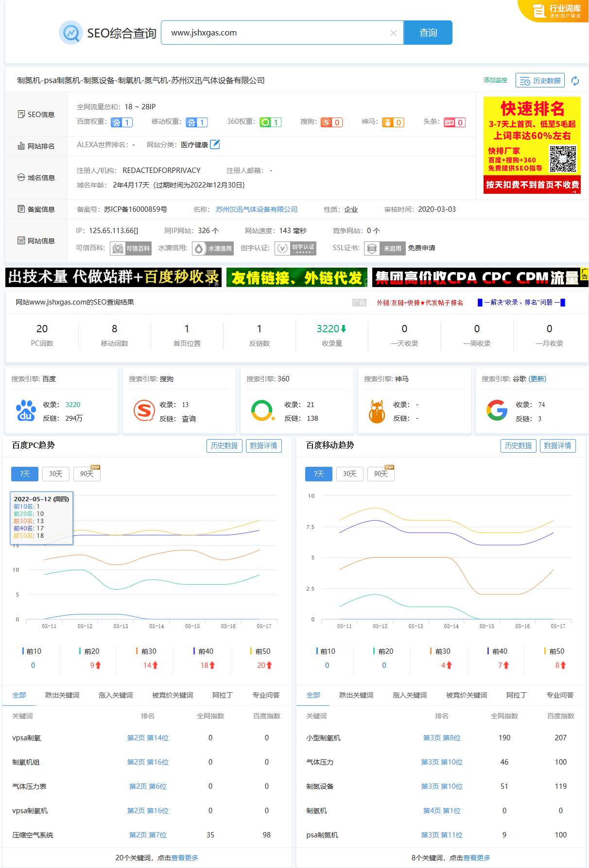Open rank 第2页 第14位 for vpsa制氧

(148, 738)
